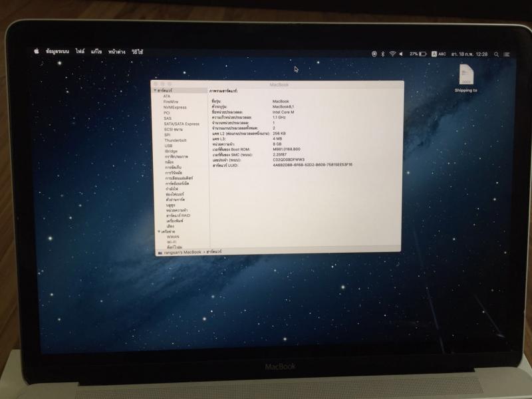Open the หน้าต่าง menu
This screenshot has height=399, width=532.
click(x=117, y=52)
